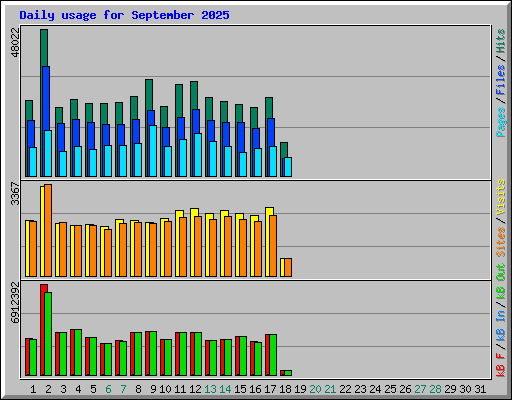Click the day 10 label on x-axis
Image resolution: width=512 pixels, height=400 pixels.
(x=165, y=389)
